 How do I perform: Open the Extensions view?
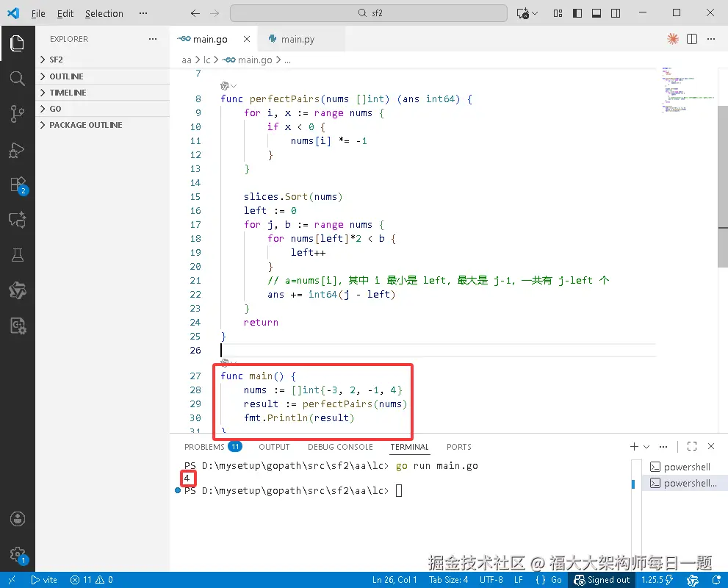17,185
